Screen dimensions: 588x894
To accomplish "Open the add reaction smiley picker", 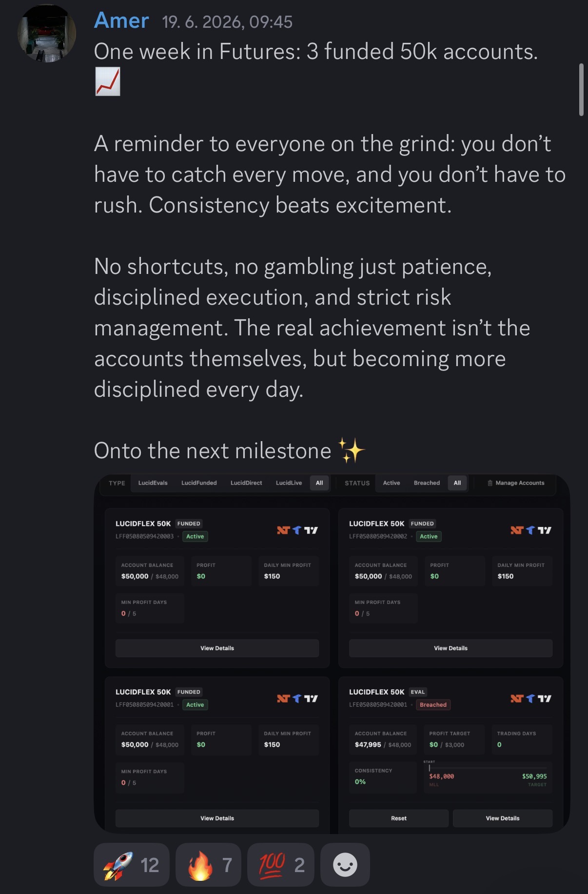I will [345, 865].
